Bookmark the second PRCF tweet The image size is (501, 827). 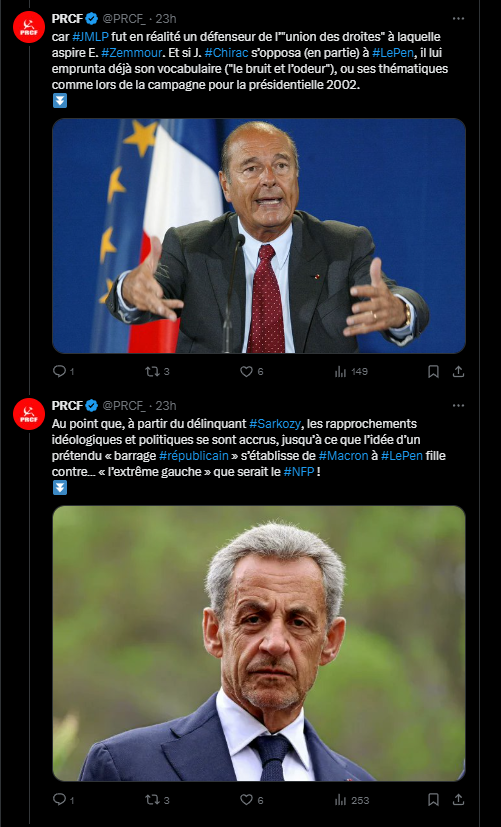click(433, 800)
